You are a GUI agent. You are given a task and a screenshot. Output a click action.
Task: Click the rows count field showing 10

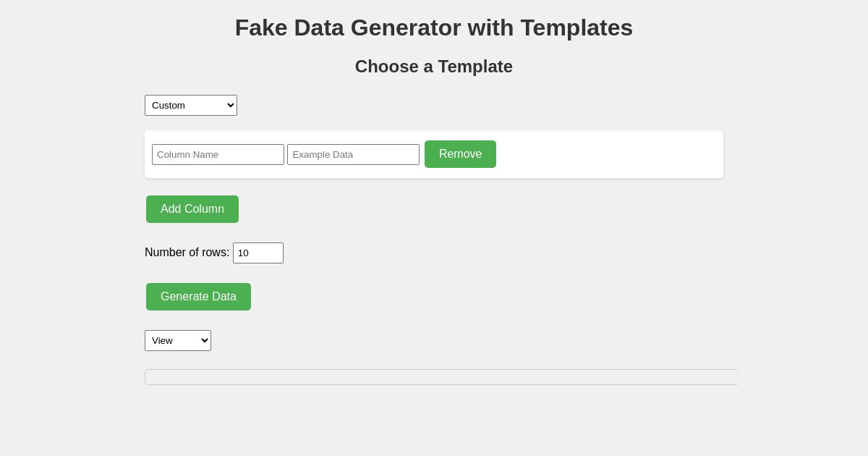258,253
